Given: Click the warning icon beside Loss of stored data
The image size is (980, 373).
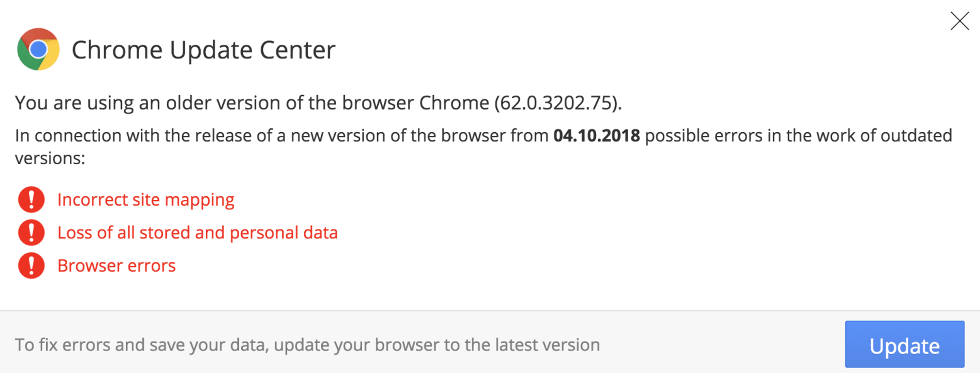Looking at the screenshot, I should 30,232.
